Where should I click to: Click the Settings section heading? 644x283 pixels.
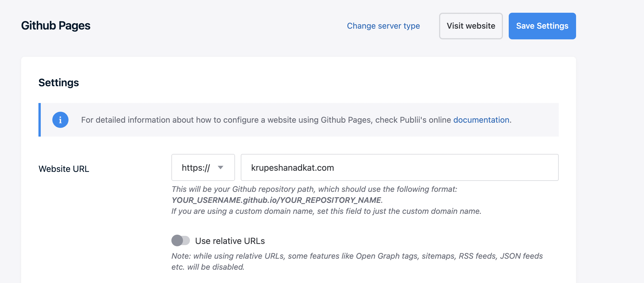tap(59, 82)
